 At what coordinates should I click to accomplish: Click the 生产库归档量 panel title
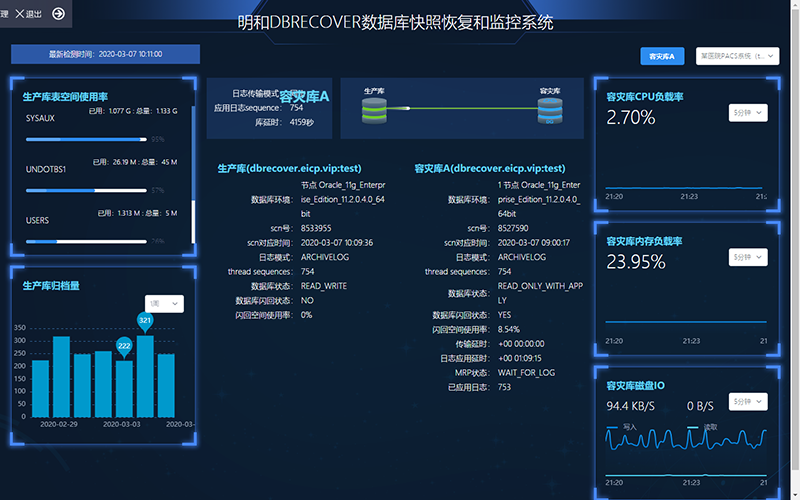click(x=51, y=286)
